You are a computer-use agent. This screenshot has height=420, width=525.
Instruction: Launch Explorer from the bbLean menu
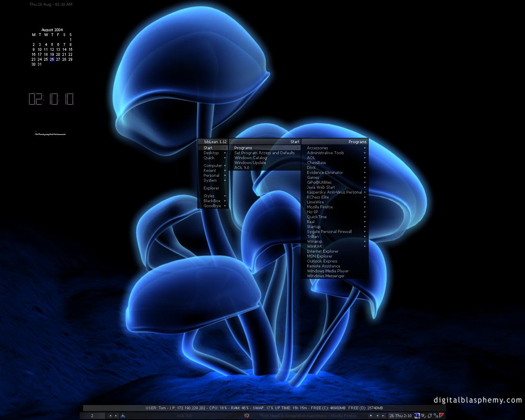pos(213,188)
